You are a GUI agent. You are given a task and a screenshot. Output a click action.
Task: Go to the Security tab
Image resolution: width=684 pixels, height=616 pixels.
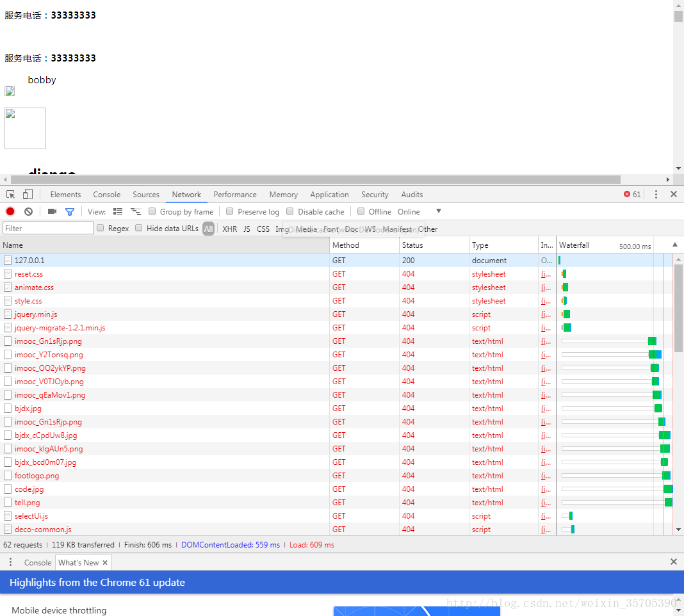pyautogui.click(x=375, y=195)
